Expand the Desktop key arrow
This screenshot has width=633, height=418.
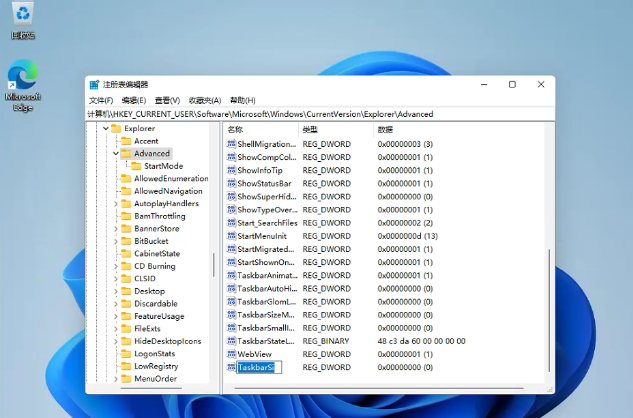pos(115,291)
